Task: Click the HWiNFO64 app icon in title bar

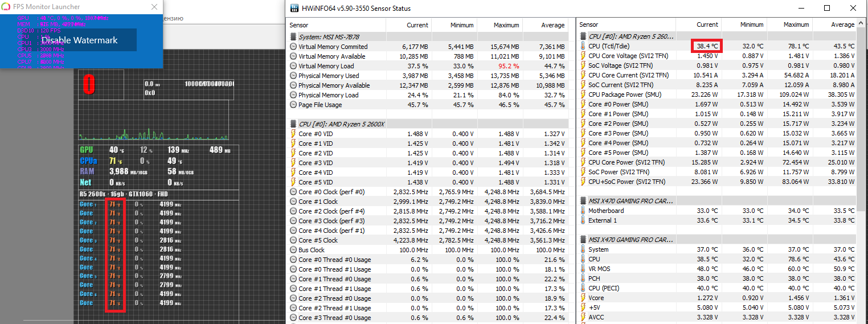Action: pos(294,9)
